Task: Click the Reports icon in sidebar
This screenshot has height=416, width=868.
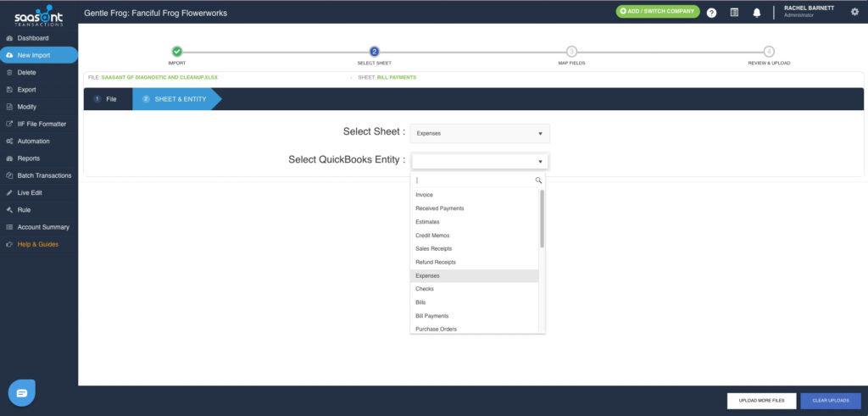Action: (x=8, y=158)
